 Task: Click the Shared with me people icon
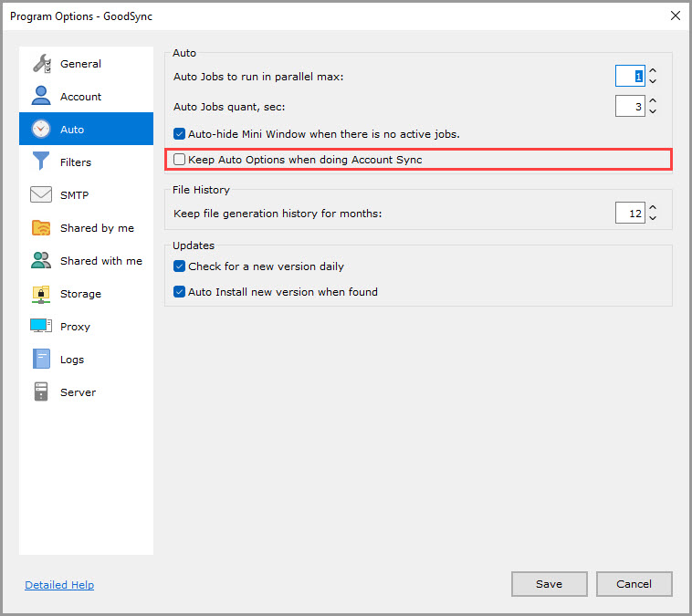[x=41, y=260]
